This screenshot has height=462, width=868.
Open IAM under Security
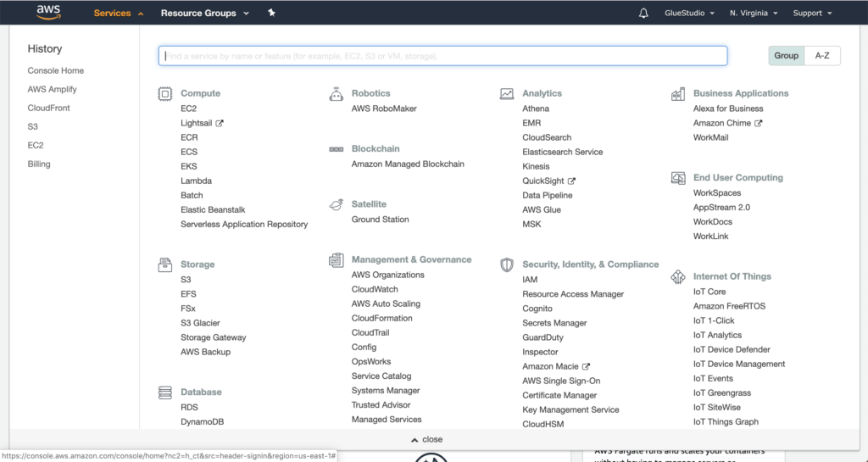[x=530, y=280]
